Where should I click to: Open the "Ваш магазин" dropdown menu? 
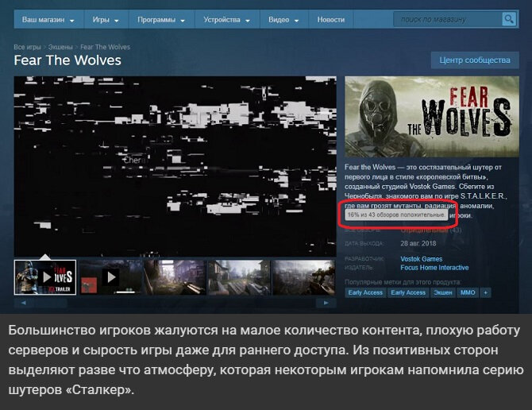[48, 20]
